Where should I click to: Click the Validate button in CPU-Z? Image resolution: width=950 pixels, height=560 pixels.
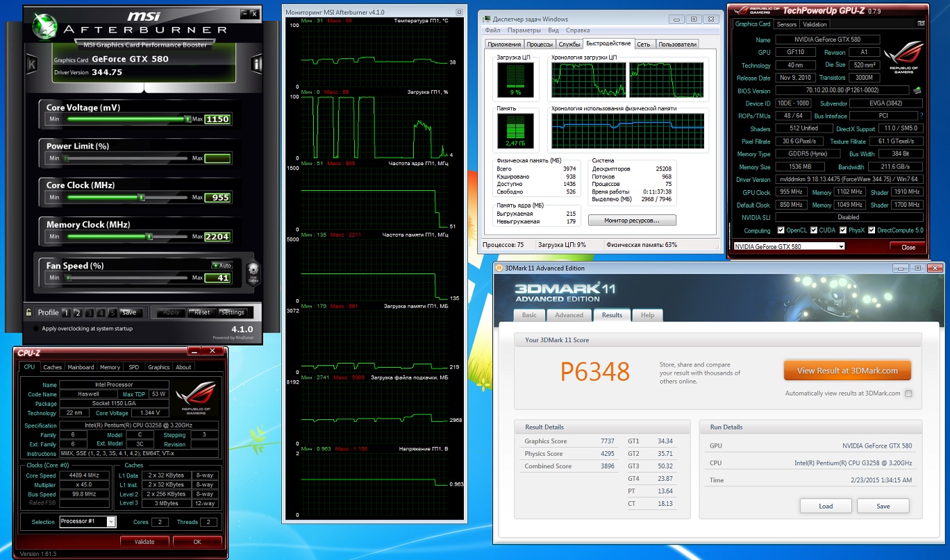(x=144, y=541)
